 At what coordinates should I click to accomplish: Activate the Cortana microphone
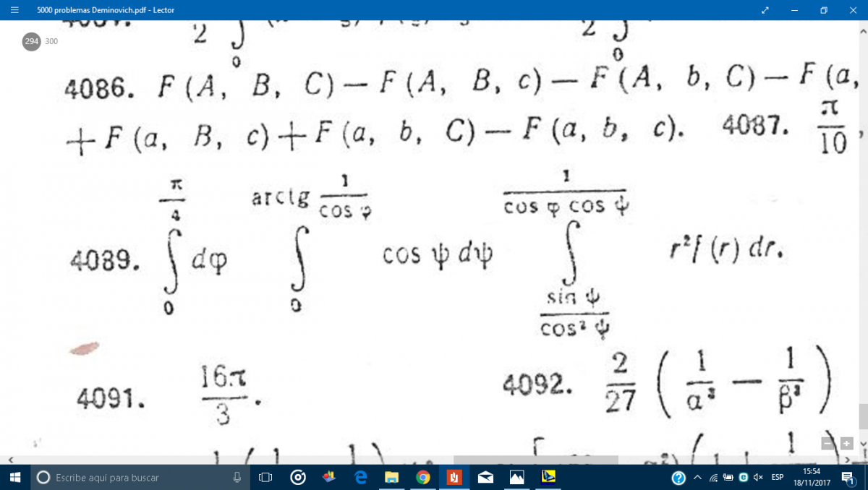[x=237, y=477]
